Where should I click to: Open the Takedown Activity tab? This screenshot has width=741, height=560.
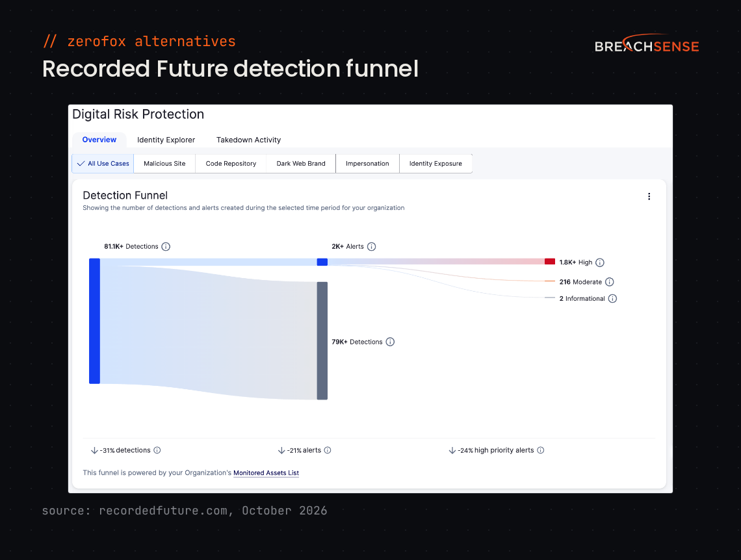tap(248, 140)
